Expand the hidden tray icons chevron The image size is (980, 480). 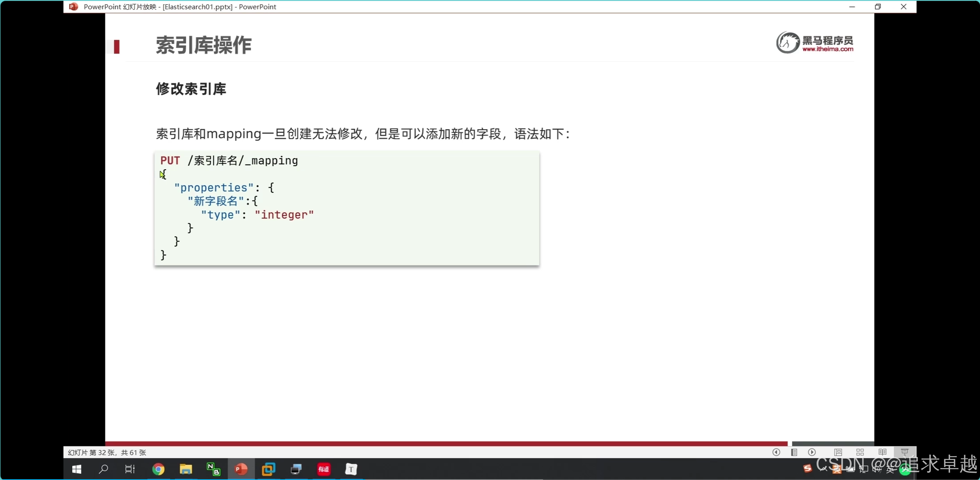coord(824,469)
